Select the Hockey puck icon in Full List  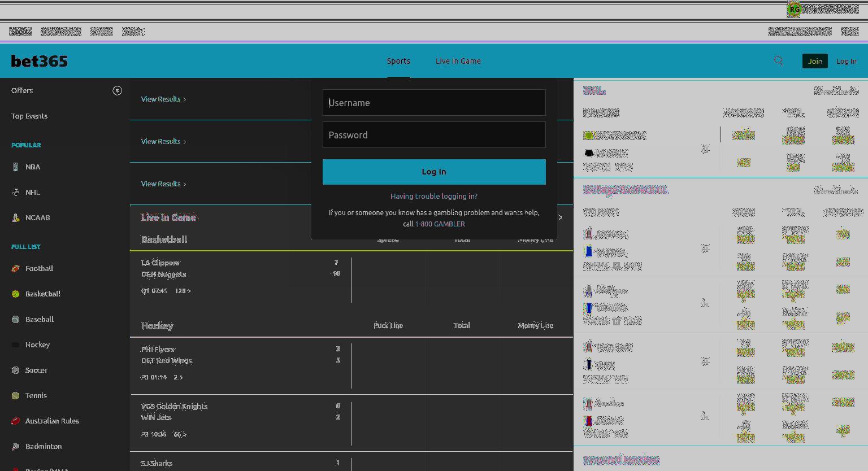point(15,344)
